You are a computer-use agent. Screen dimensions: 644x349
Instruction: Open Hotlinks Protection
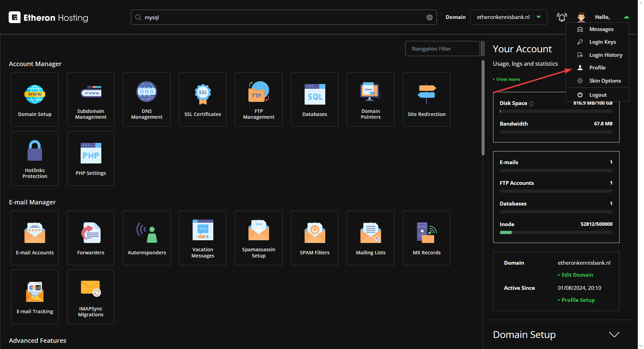[35, 158]
